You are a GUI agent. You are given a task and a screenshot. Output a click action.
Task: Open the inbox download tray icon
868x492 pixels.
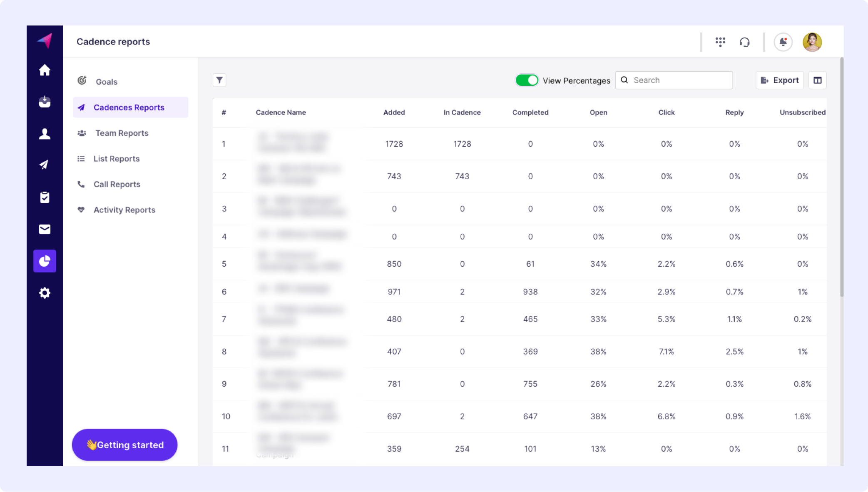(45, 102)
